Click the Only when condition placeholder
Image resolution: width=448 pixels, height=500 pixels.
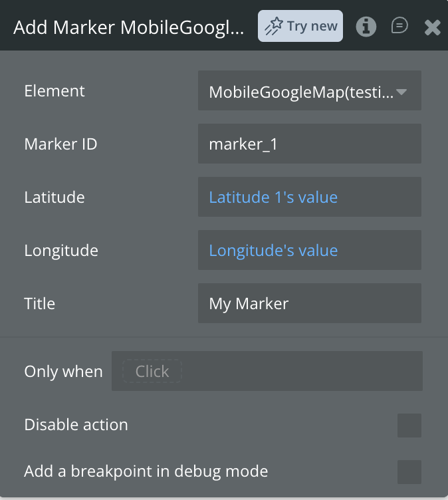click(152, 372)
